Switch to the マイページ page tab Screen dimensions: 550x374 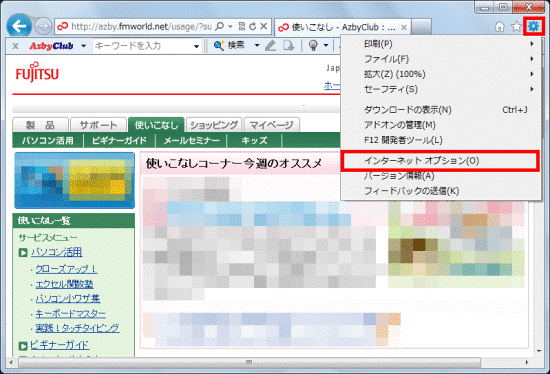click(x=271, y=125)
